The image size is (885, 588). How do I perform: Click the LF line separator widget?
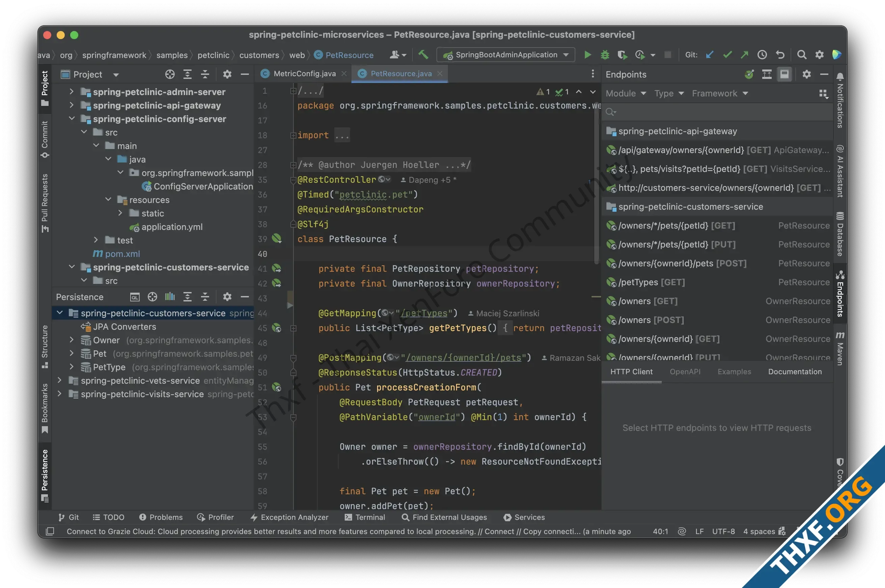(x=699, y=531)
